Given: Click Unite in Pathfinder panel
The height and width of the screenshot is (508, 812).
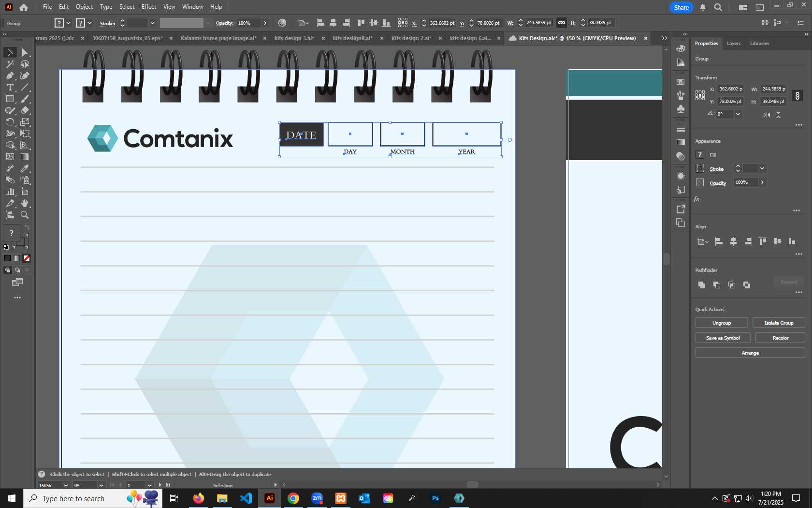Looking at the screenshot, I should point(702,285).
